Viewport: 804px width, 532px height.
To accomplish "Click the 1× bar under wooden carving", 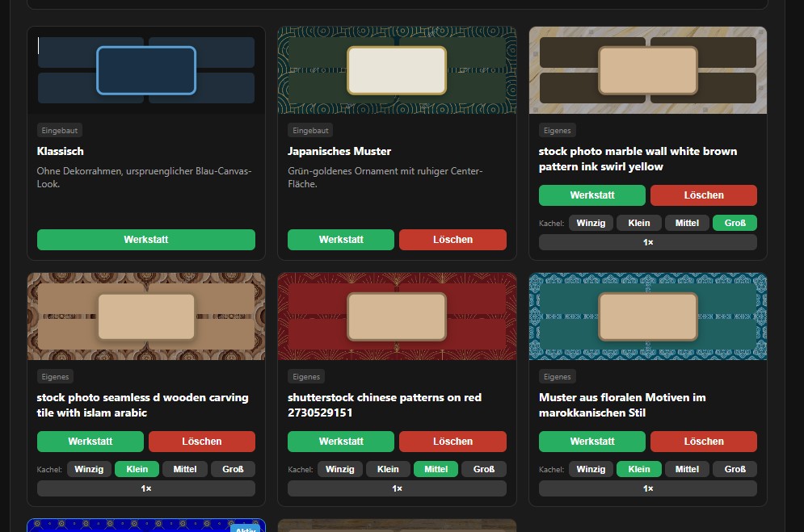I will pyautogui.click(x=146, y=488).
